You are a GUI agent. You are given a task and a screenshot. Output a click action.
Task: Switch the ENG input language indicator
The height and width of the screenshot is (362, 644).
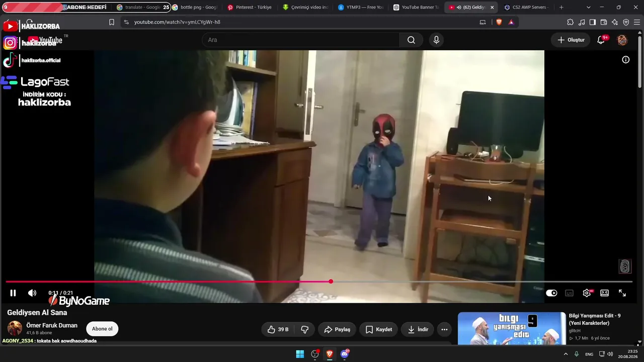(589, 354)
